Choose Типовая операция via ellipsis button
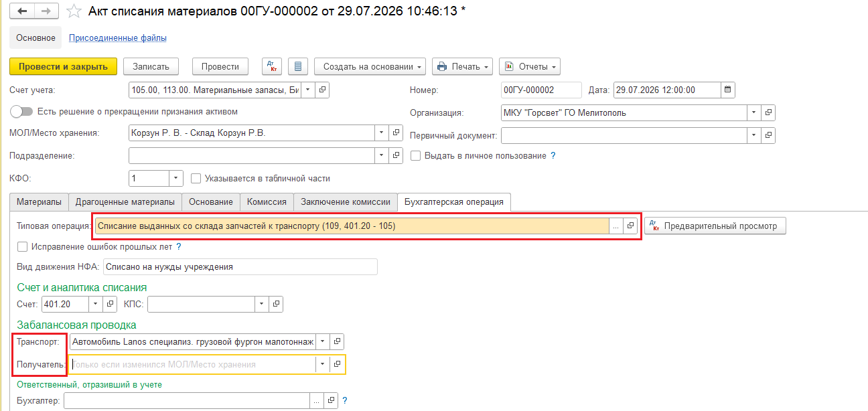Image resolution: width=868 pixels, height=411 pixels. tap(616, 226)
